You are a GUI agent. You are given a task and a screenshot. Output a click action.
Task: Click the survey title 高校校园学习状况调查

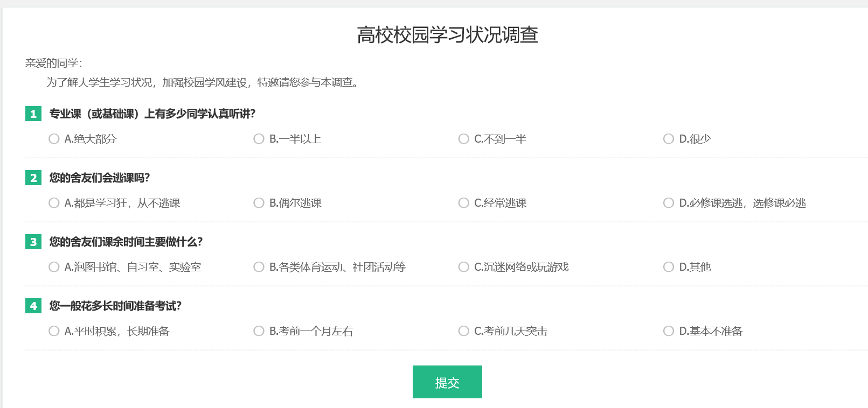447,35
